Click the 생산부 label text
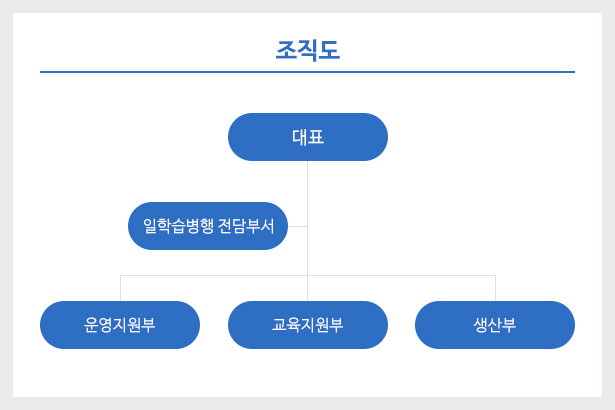Viewport: 615px width, 410px height. click(495, 325)
